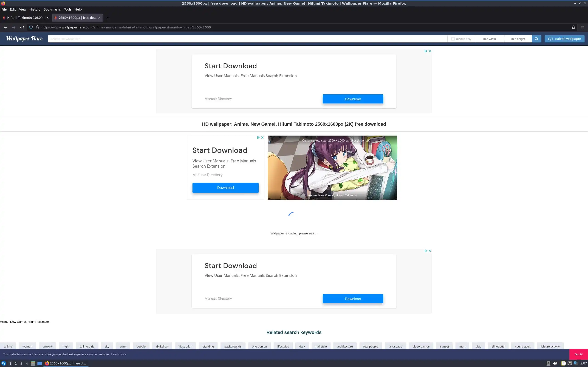Click the browser reload page icon
The height and width of the screenshot is (367, 588).
coord(22,28)
